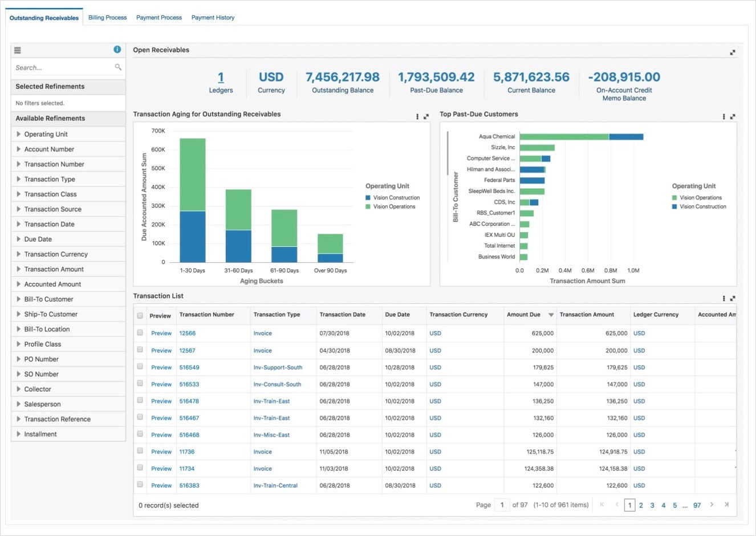Expand the Account Number refinement
The image size is (756, 536).
[x=19, y=149]
